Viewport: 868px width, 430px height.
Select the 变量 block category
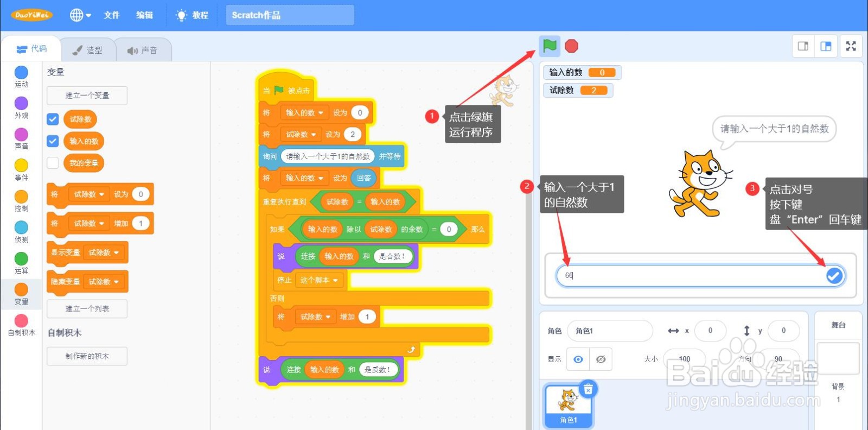pyautogui.click(x=21, y=294)
